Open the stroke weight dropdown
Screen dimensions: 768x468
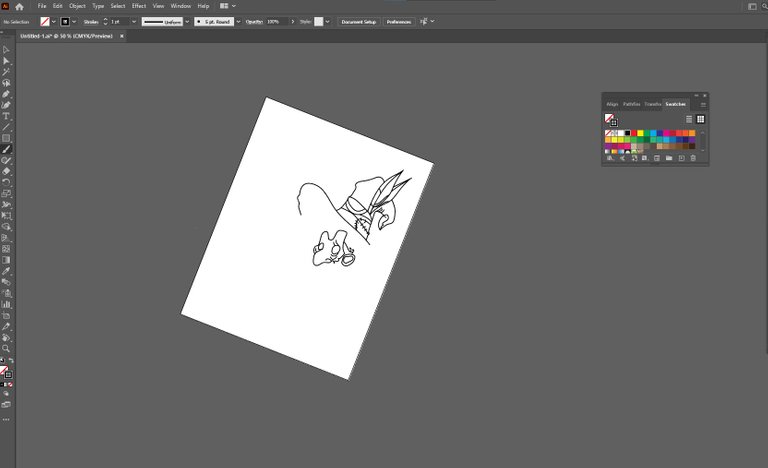[134, 22]
